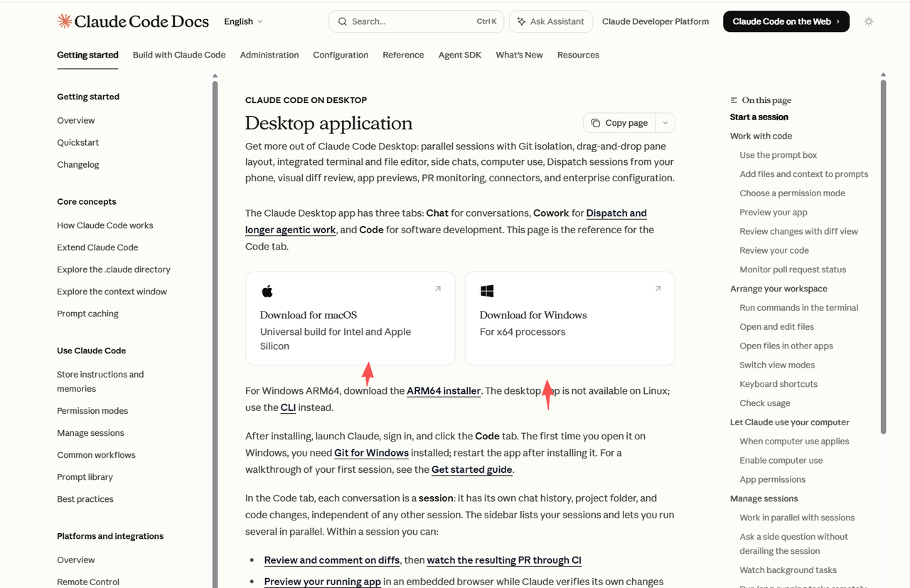Visit the Claude Developer Platform link
The width and height of the screenshot is (910, 588).
point(655,21)
